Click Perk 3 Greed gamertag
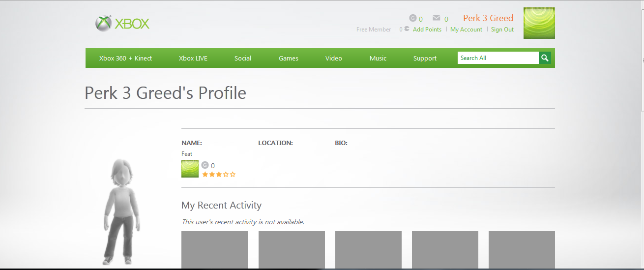 (x=488, y=18)
